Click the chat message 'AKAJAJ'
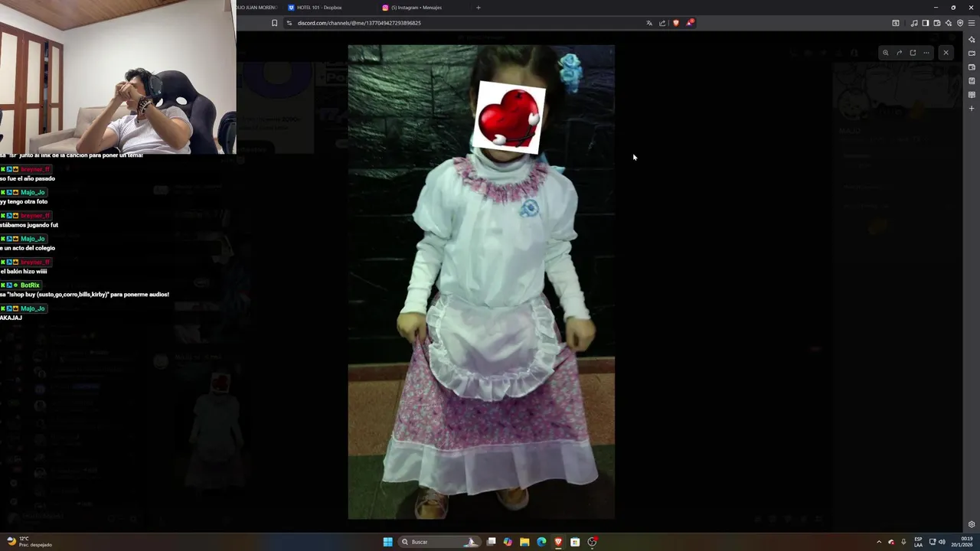Viewport: 980px width, 551px height. click(11, 318)
